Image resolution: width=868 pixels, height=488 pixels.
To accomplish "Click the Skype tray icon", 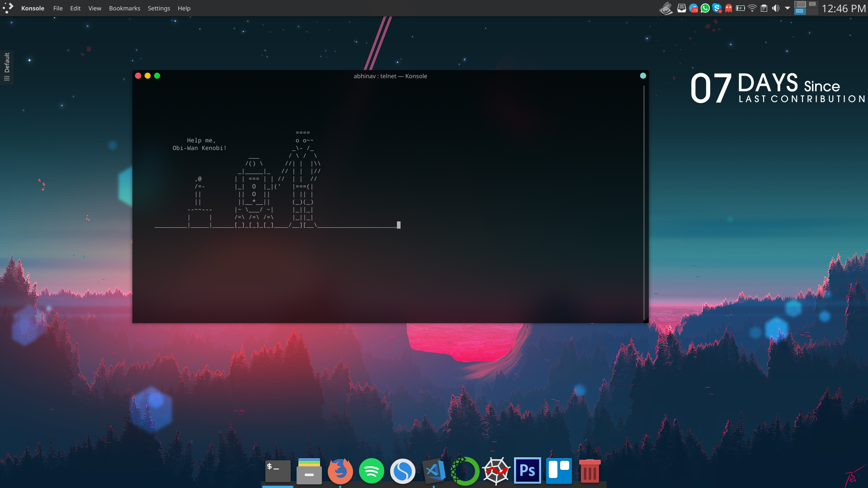I will [x=717, y=8].
